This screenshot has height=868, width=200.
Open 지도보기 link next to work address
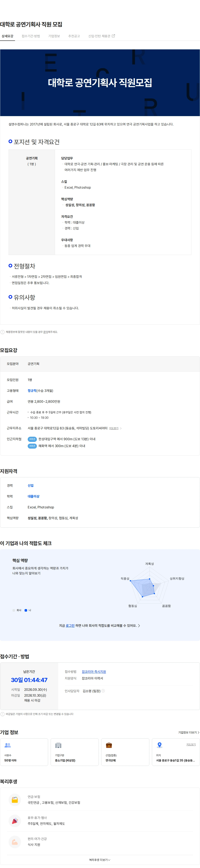(x=114, y=428)
